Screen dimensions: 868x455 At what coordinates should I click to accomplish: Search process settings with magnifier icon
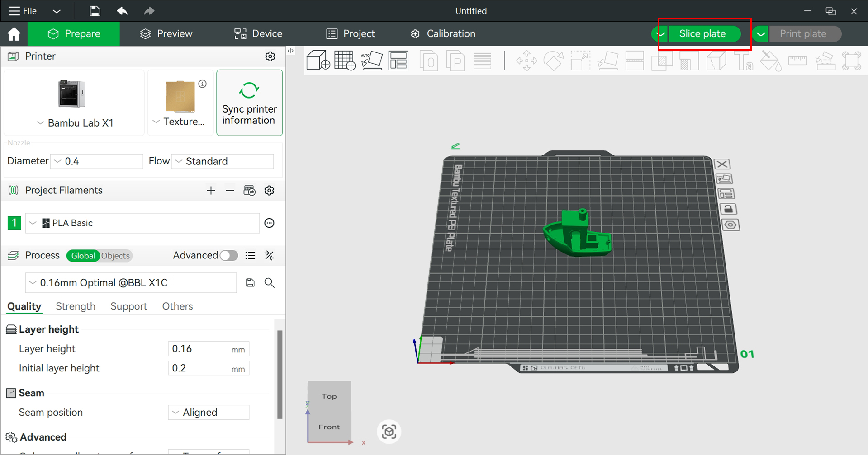tap(270, 283)
